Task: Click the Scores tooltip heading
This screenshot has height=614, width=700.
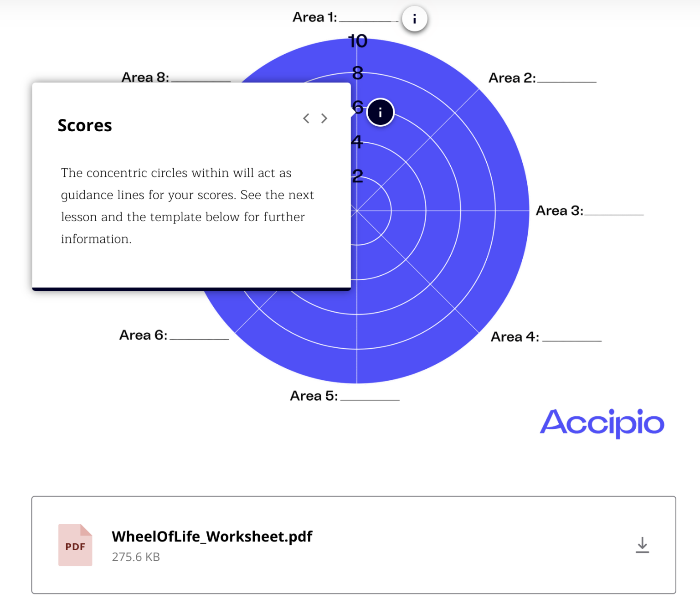Action: [85, 125]
